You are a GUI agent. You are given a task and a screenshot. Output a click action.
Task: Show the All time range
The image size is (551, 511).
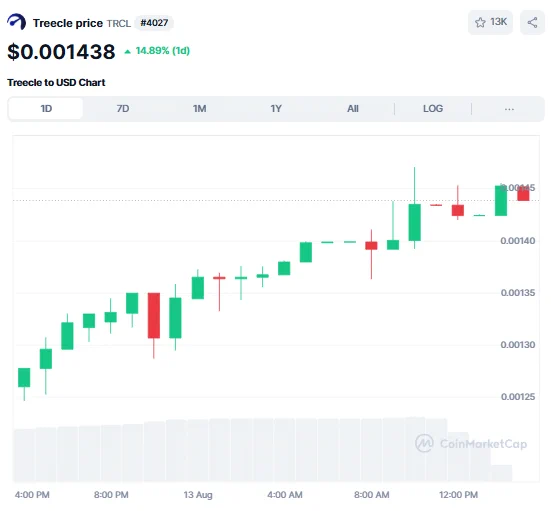click(x=353, y=109)
